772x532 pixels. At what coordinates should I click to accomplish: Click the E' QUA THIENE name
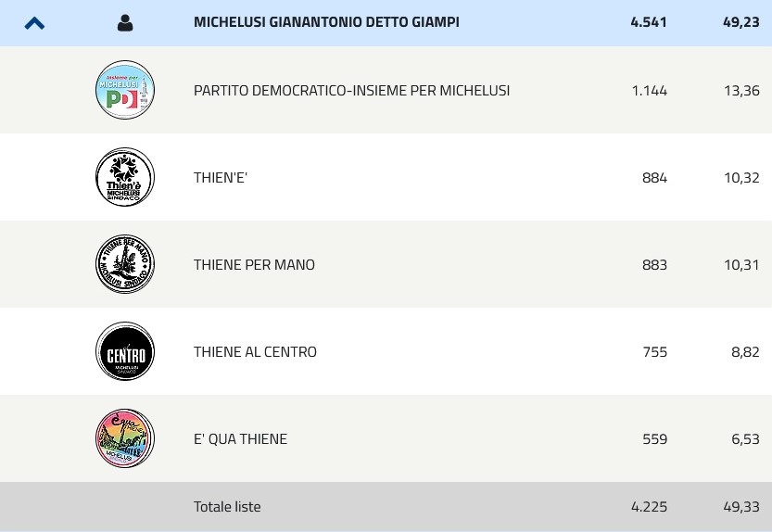click(x=240, y=439)
